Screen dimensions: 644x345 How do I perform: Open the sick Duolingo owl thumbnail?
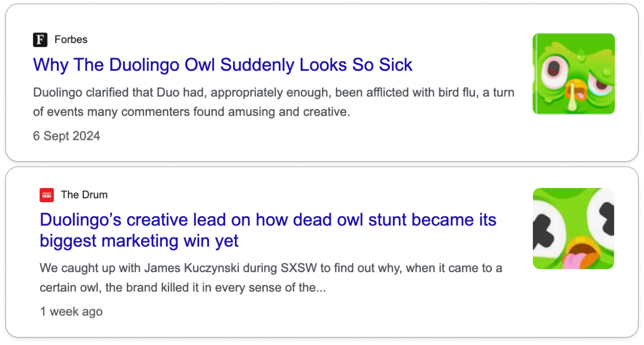(574, 74)
